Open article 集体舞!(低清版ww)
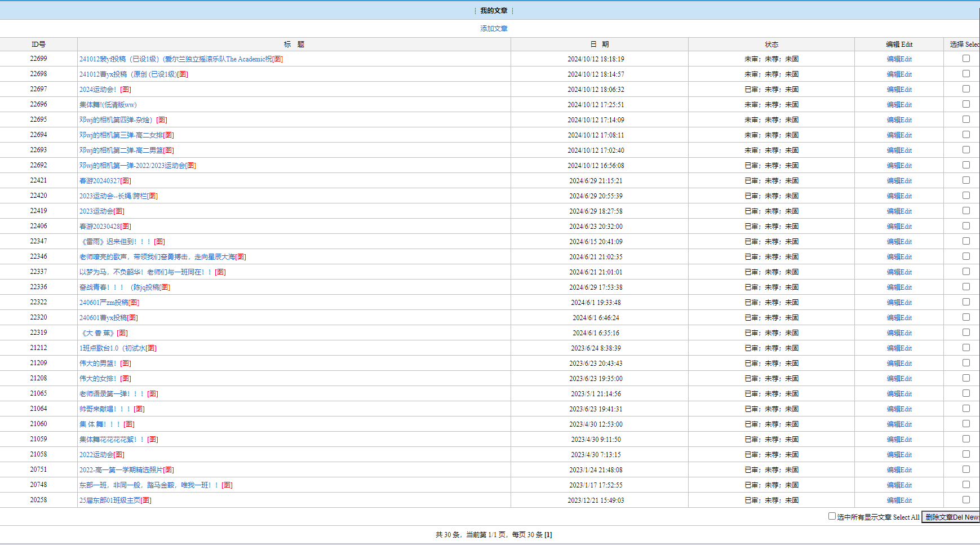This screenshot has width=980, height=545. (x=108, y=105)
